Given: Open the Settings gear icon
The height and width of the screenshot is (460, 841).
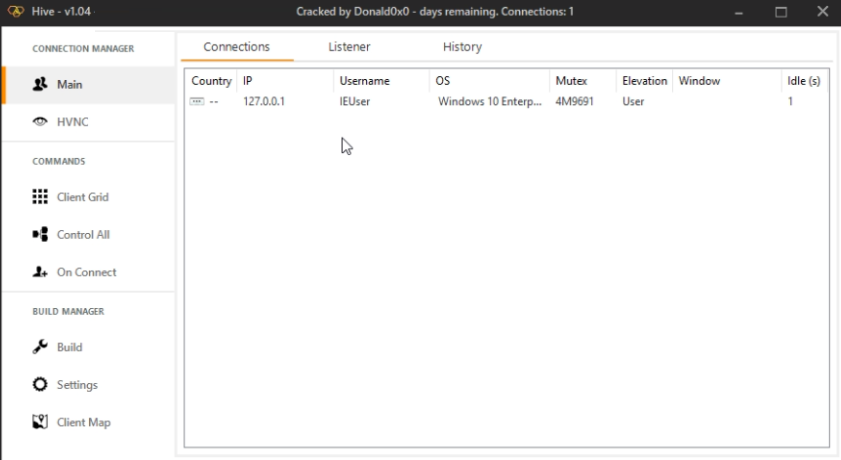Looking at the screenshot, I should point(40,385).
